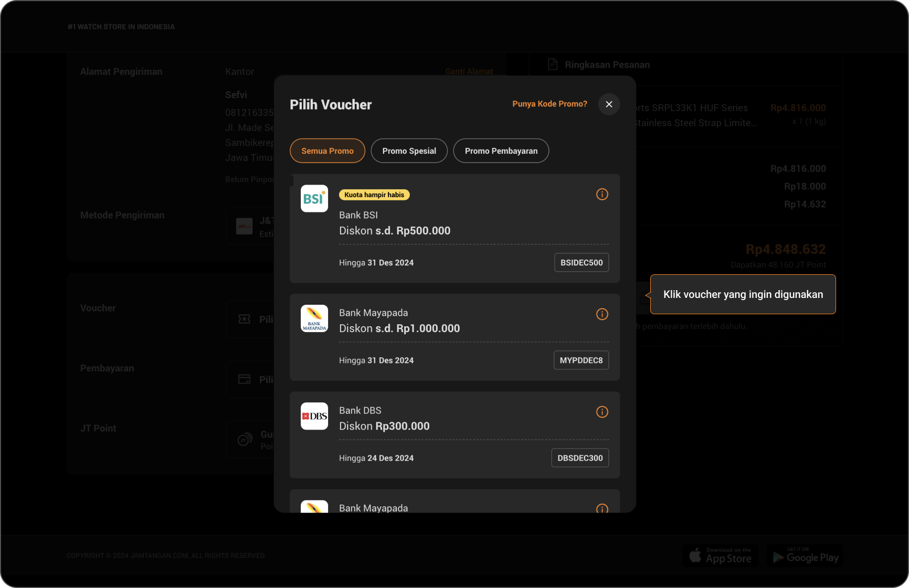Click the DBS bank logo
Image resolution: width=909 pixels, height=588 pixels.
pyautogui.click(x=314, y=416)
